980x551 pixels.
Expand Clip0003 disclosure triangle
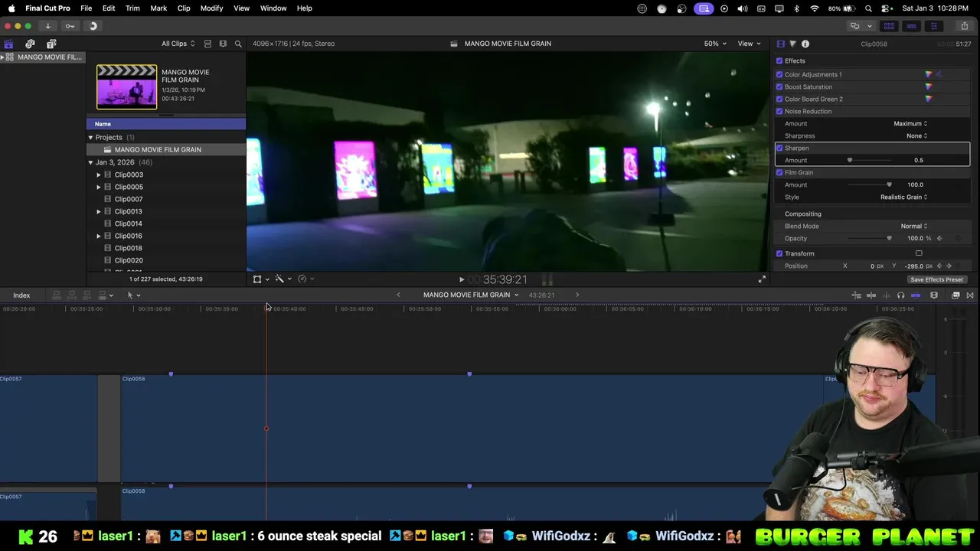click(x=98, y=174)
